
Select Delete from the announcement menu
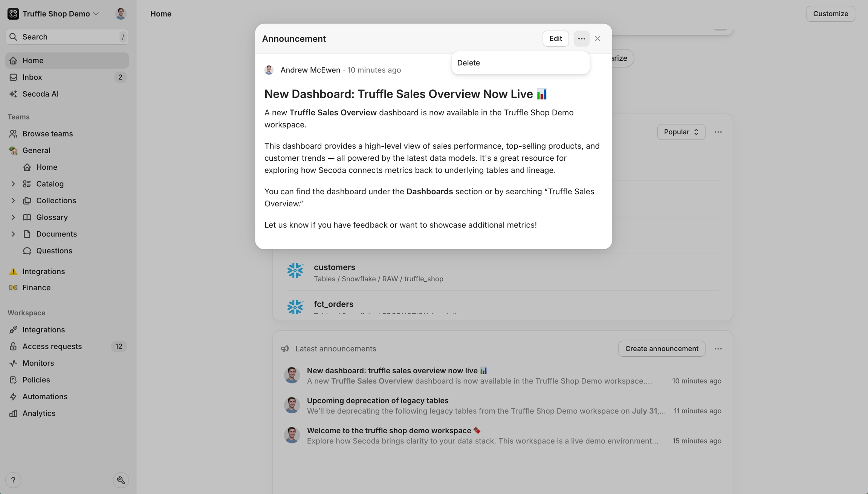(469, 63)
